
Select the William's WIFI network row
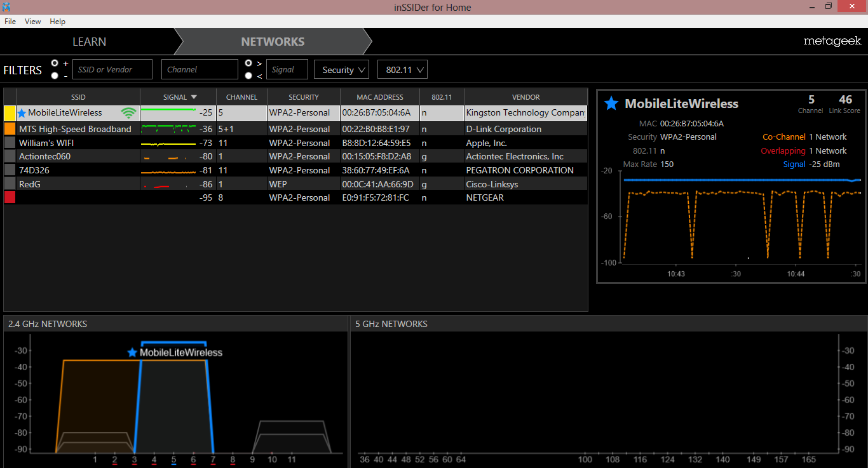(76, 143)
